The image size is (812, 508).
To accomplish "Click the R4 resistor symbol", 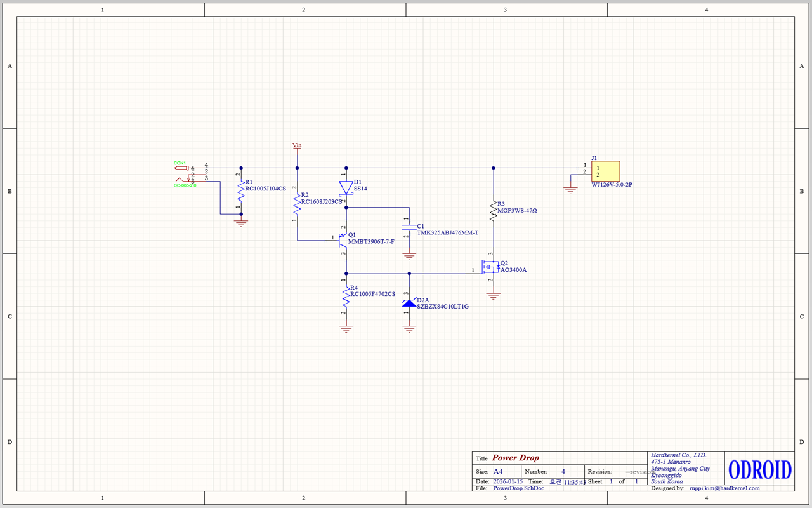I will [346, 295].
